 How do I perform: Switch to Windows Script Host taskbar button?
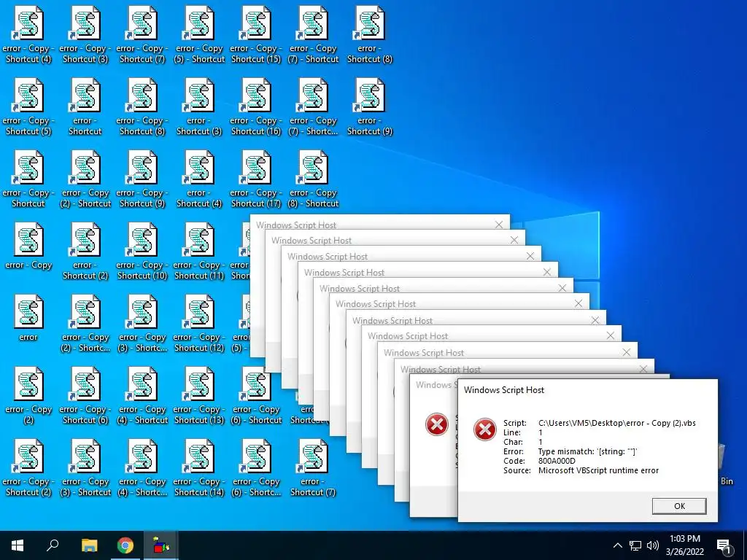pos(161,545)
